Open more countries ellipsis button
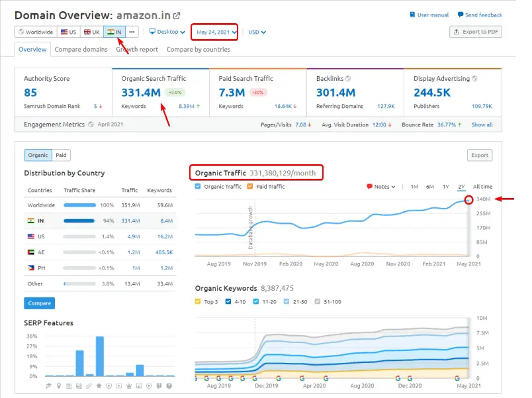Viewport: 532px width, 398px height. click(132, 32)
